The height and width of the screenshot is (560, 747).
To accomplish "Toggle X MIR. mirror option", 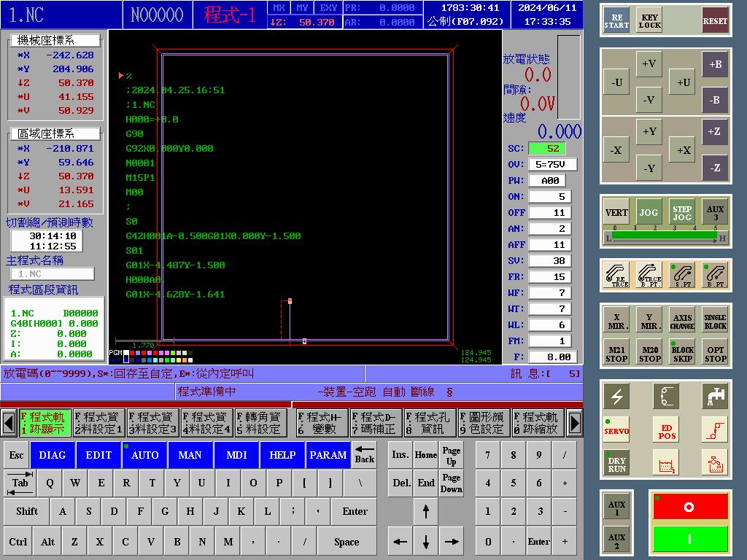I will 616,321.
